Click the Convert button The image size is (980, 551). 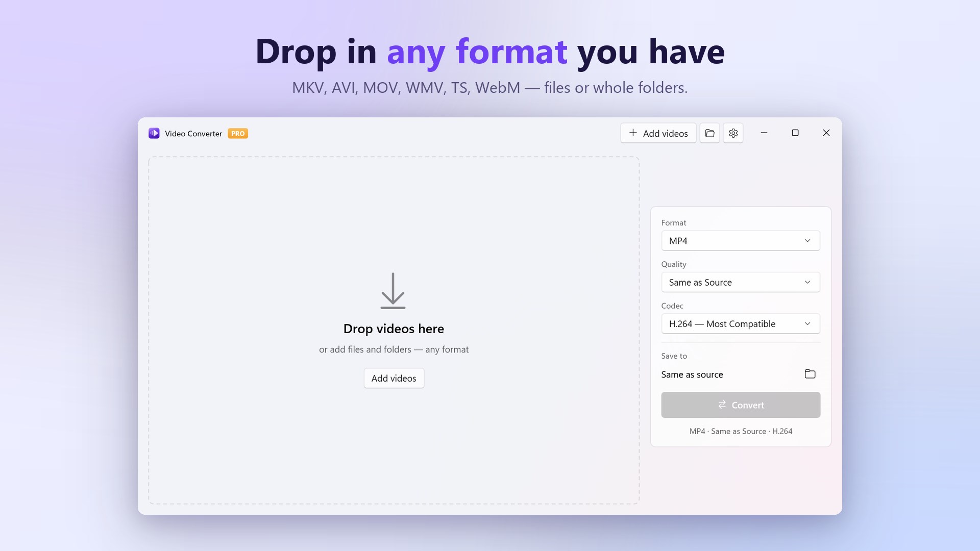click(741, 405)
